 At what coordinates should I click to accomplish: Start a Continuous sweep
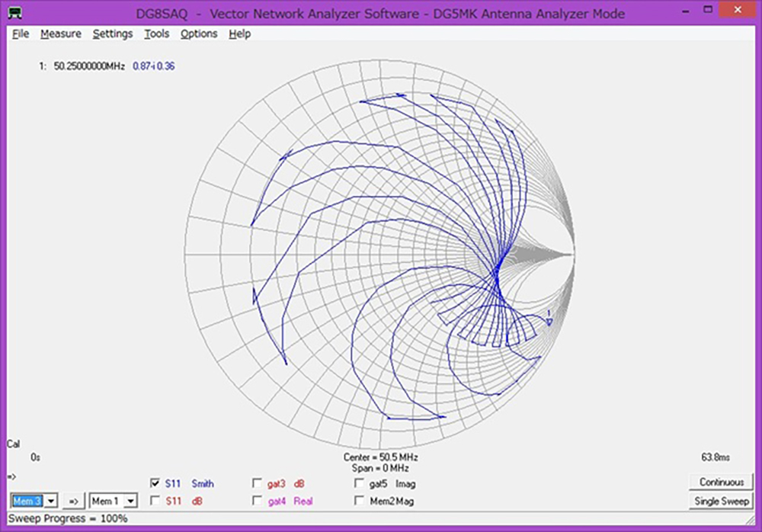coord(721,482)
